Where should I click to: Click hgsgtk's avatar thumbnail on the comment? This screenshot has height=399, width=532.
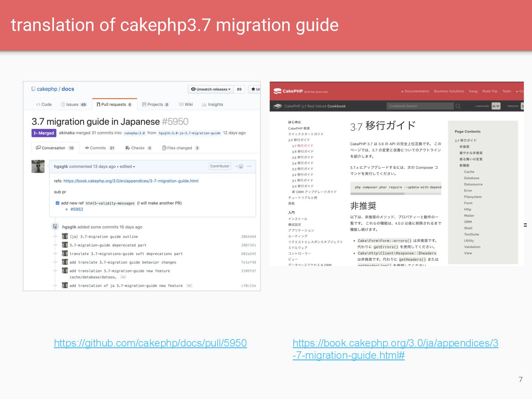tap(38, 166)
